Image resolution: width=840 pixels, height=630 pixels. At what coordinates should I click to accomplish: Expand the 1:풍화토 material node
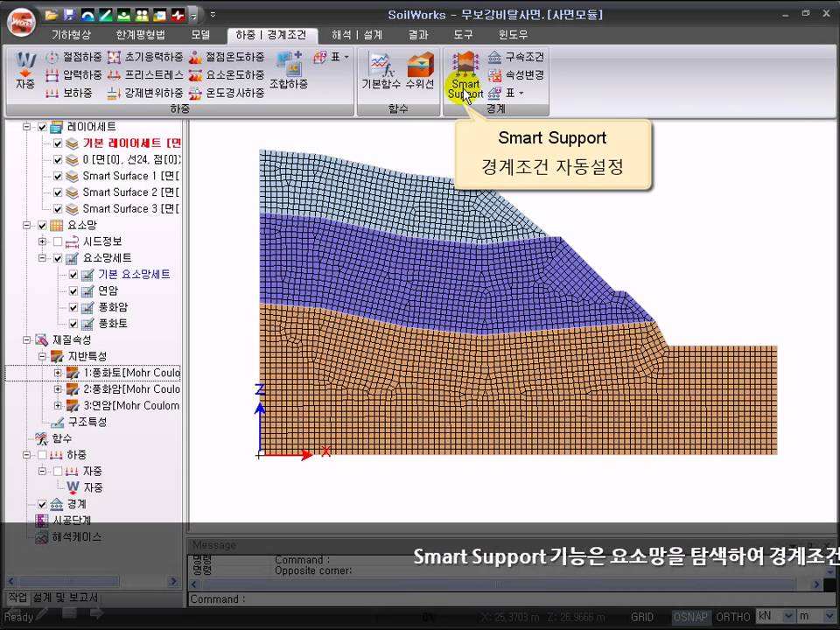pos(58,373)
